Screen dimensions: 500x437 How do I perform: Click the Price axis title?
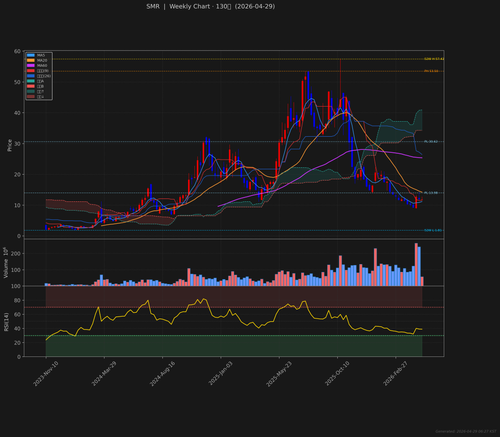[9, 145]
